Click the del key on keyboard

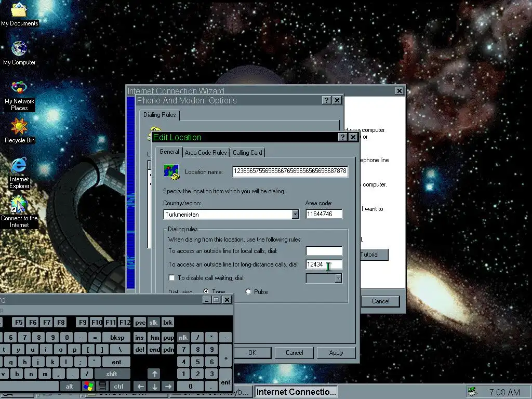pos(140,350)
